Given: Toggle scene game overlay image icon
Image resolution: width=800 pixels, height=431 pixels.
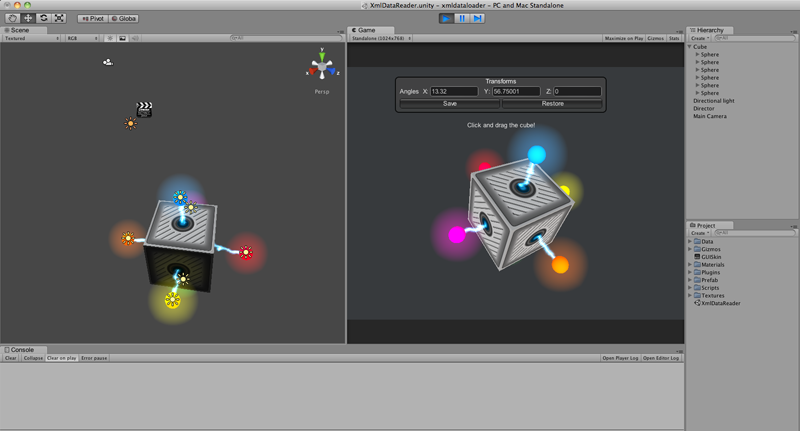Looking at the screenshot, I should pos(122,38).
